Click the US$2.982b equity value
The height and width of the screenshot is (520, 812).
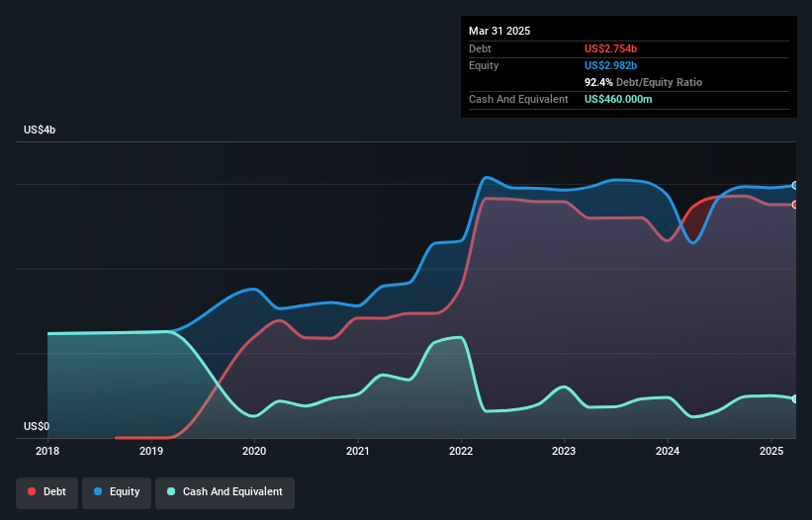tap(610, 65)
